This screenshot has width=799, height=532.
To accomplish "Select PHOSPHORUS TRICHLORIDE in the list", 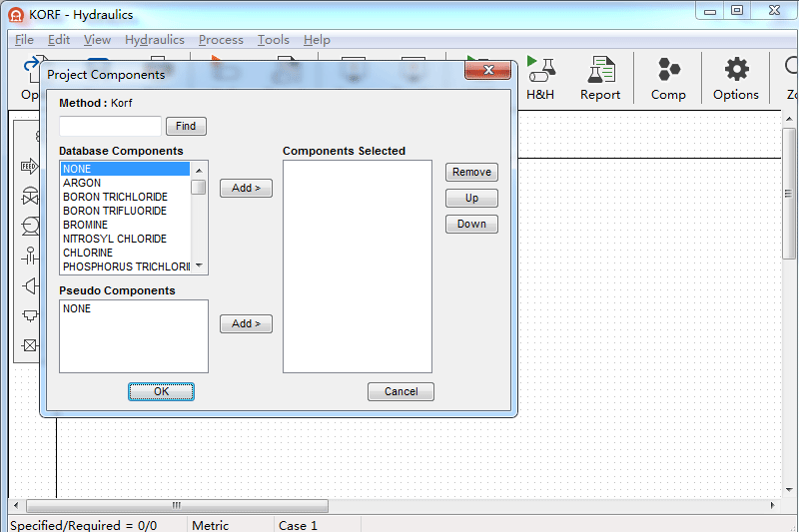I will point(126,266).
